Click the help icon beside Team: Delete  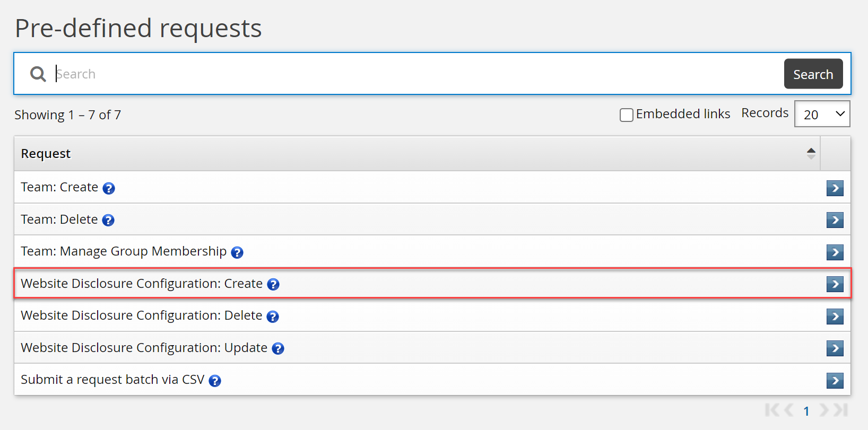pyautogui.click(x=108, y=220)
